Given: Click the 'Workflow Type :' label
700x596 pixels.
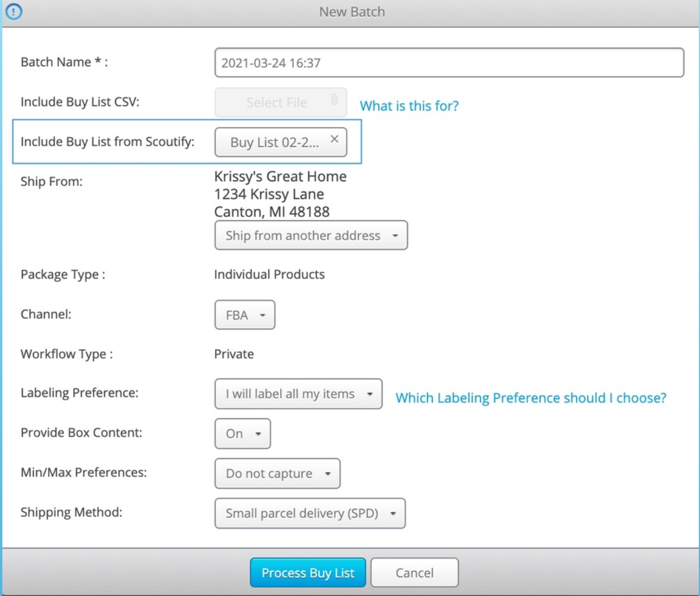Looking at the screenshot, I should click(66, 354).
